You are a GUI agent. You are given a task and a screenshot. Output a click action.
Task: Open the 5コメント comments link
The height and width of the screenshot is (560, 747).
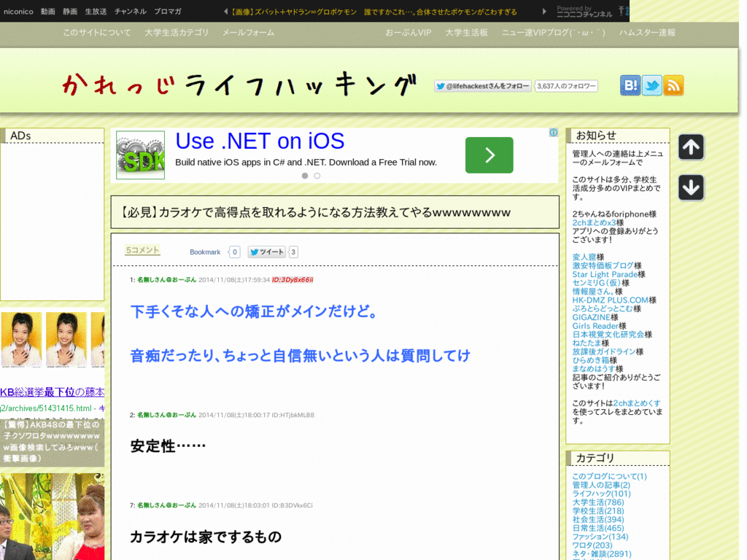pyautogui.click(x=142, y=250)
